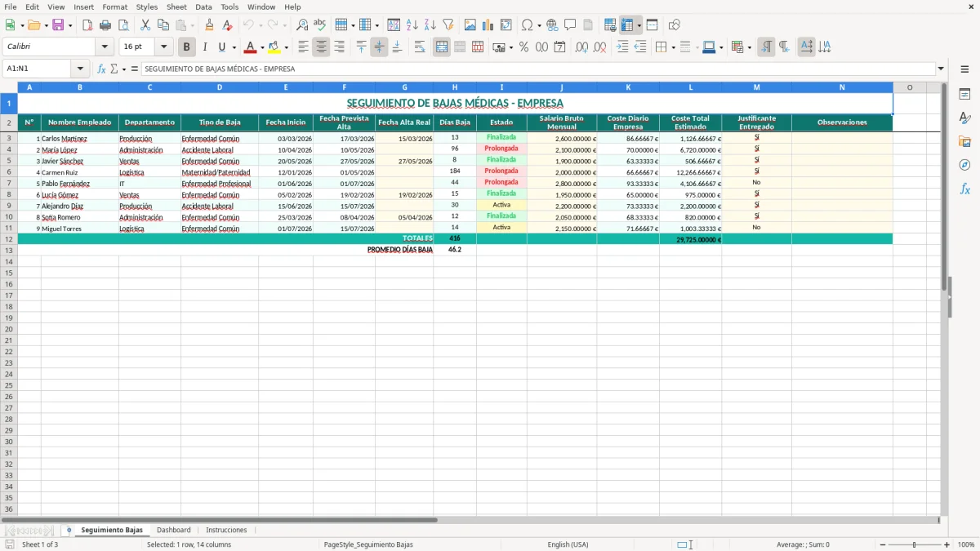
Task: Click the Save document icon
Action: (58, 25)
